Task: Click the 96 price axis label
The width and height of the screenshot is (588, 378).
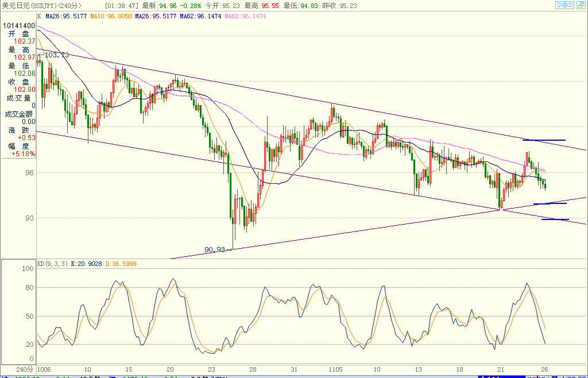Action: tap(30, 173)
